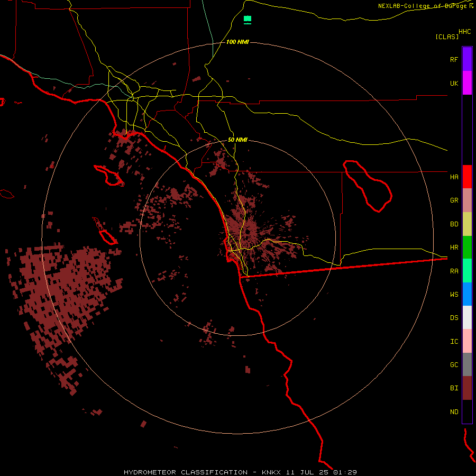The width and height of the screenshot is (476, 476).
Task: Click the gray GC legend swatch
Action: tap(467, 364)
